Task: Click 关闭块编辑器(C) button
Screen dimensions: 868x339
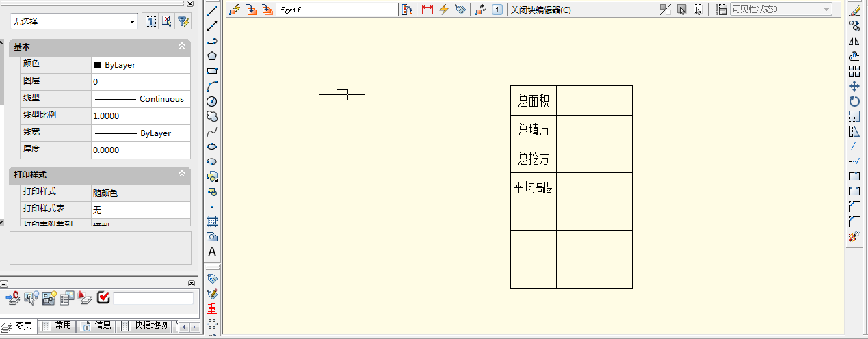Action: click(x=540, y=10)
